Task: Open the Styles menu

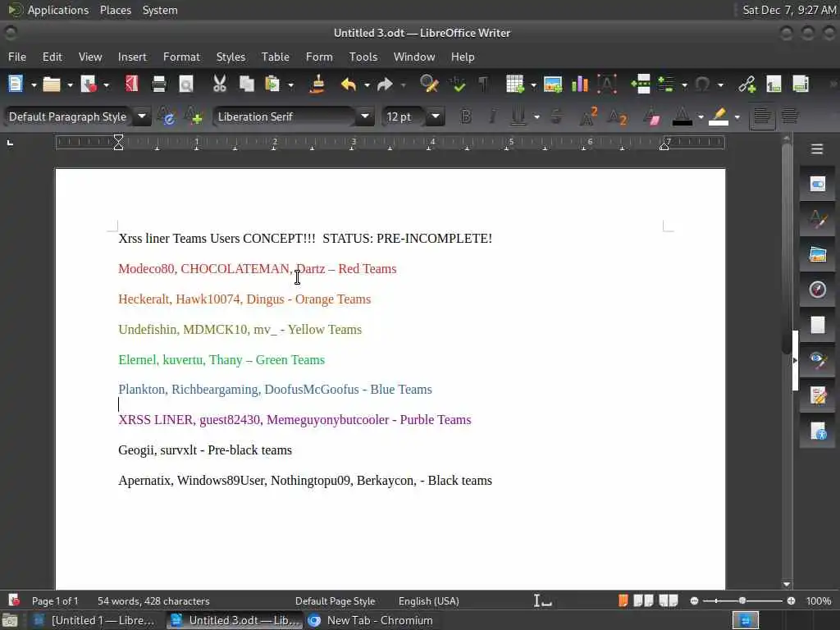Action: 231,57
